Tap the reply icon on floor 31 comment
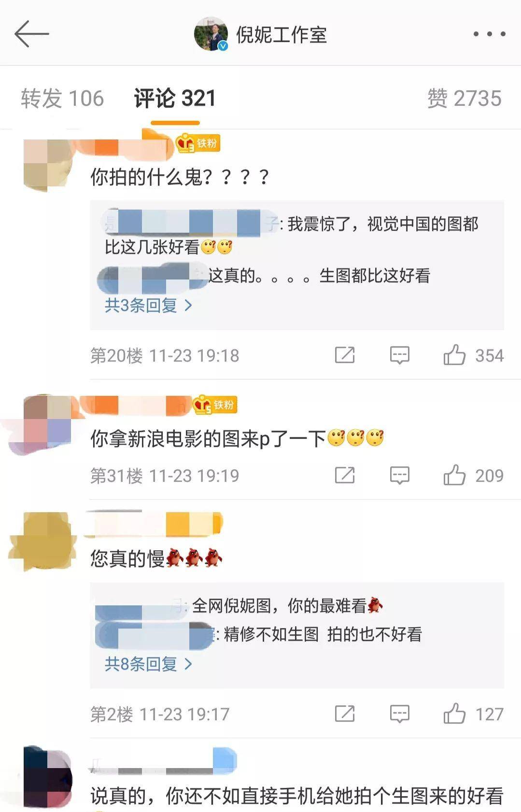521x812 pixels. click(x=400, y=476)
